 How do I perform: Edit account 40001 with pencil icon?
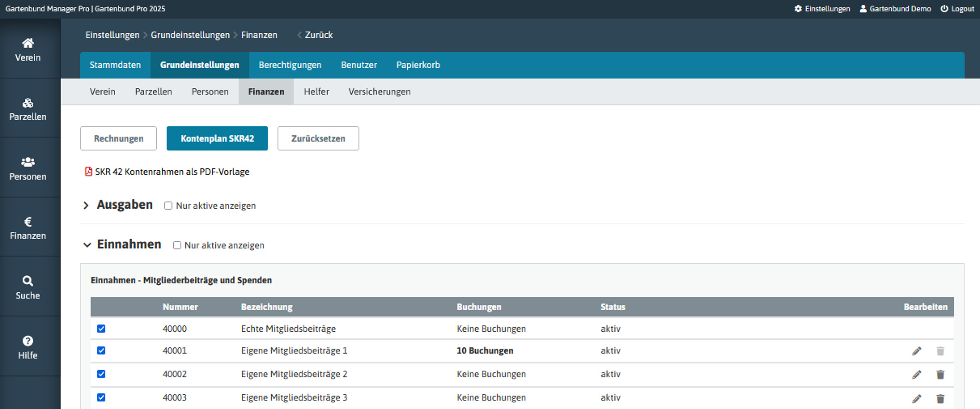[917, 351]
